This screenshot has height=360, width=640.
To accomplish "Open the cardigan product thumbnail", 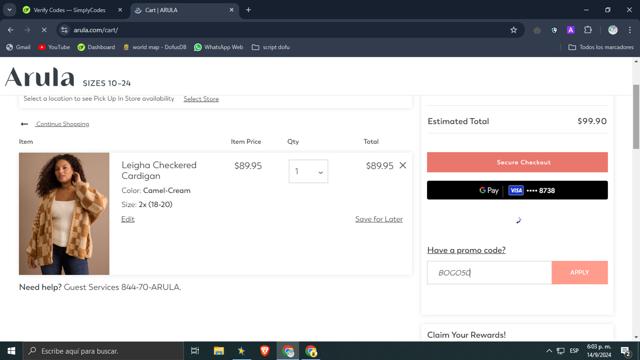I will (x=64, y=213).
